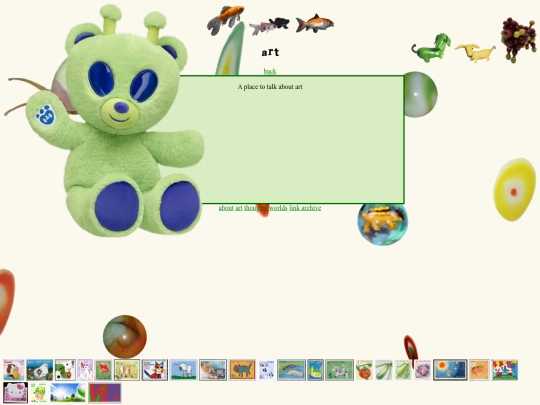The width and height of the screenshot is (540, 405).
Task: Click the 'A place to talk about art' text
Action: (x=270, y=86)
